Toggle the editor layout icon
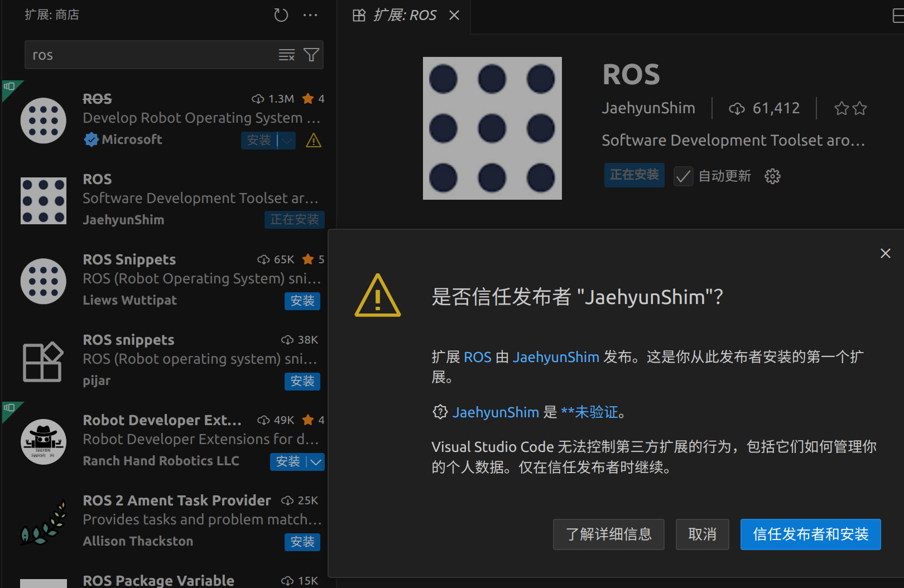Viewport: 904px width, 588px height. click(x=898, y=15)
